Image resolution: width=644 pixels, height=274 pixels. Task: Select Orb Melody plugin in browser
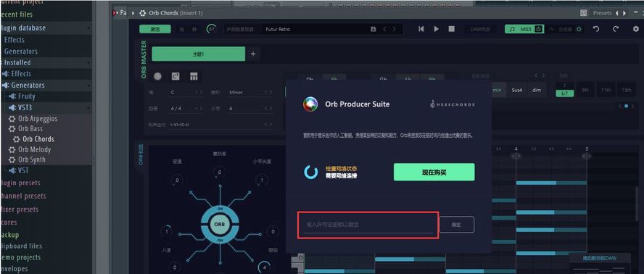pos(35,149)
